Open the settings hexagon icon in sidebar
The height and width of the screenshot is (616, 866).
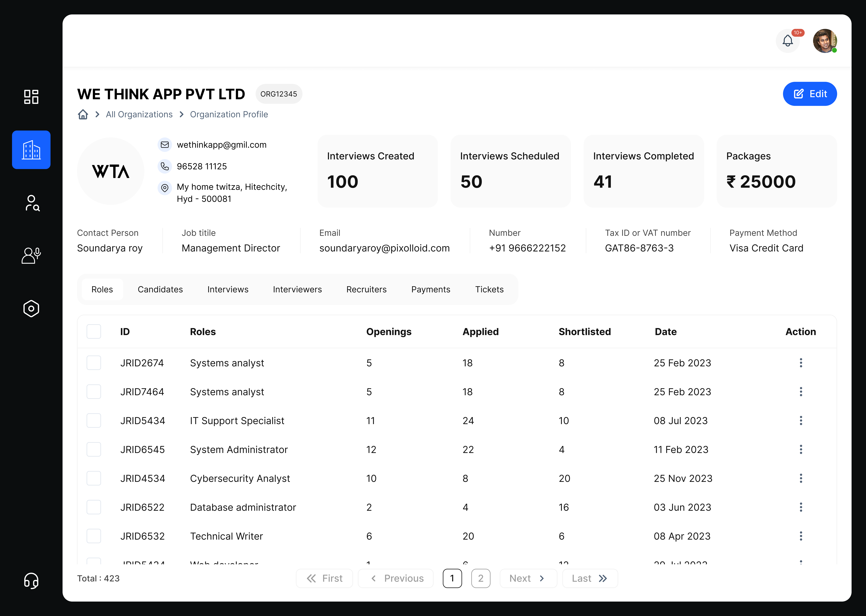[x=31, y=309]
